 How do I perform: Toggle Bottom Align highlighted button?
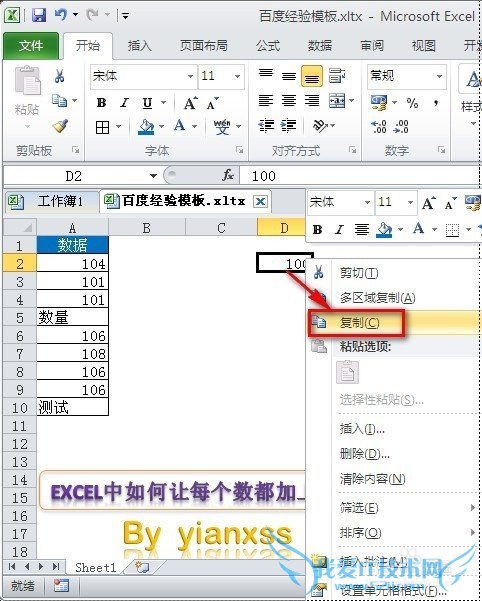312,76
